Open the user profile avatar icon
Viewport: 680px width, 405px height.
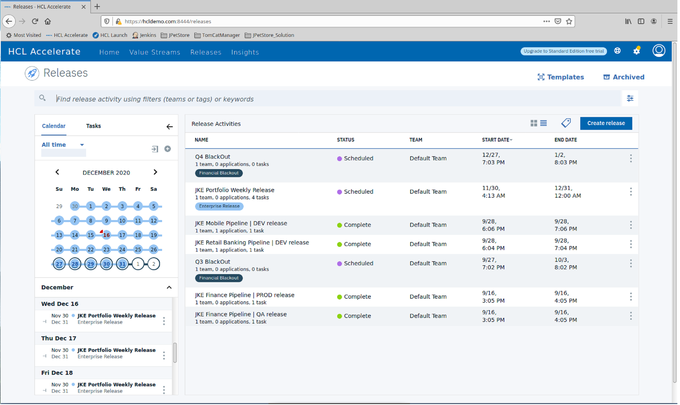(659, 51)
